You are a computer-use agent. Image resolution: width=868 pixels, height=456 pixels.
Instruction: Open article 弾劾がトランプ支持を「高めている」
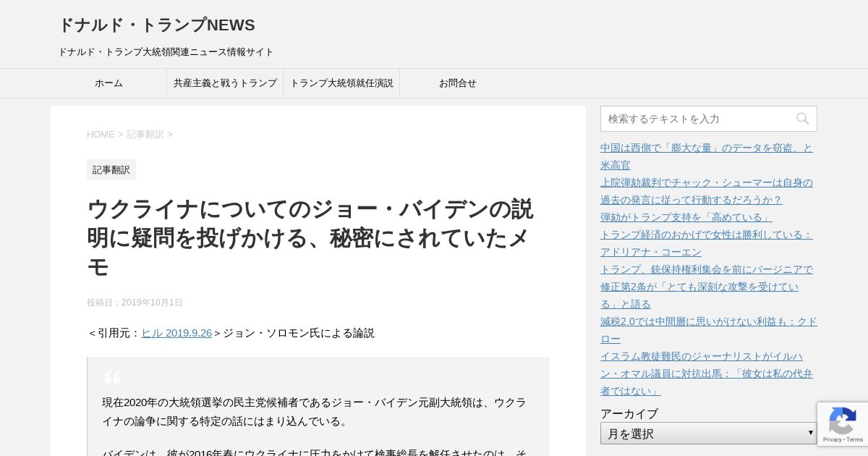point(686,217)
